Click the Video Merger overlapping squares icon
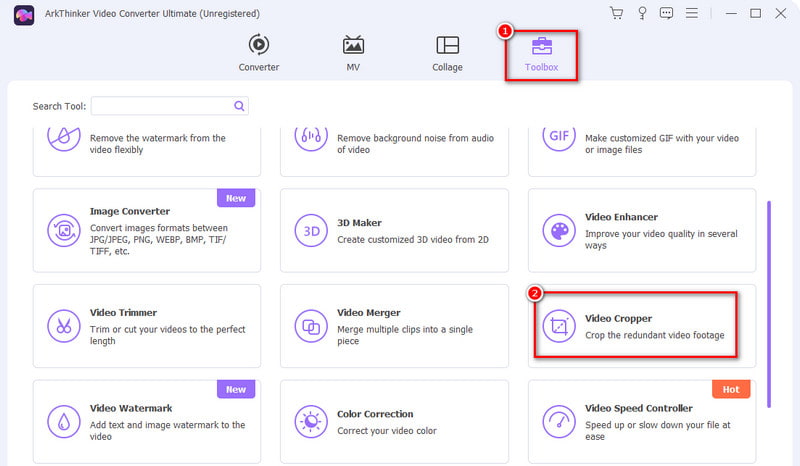This screenshot has height=466, width=800. (x=311, y=326)
